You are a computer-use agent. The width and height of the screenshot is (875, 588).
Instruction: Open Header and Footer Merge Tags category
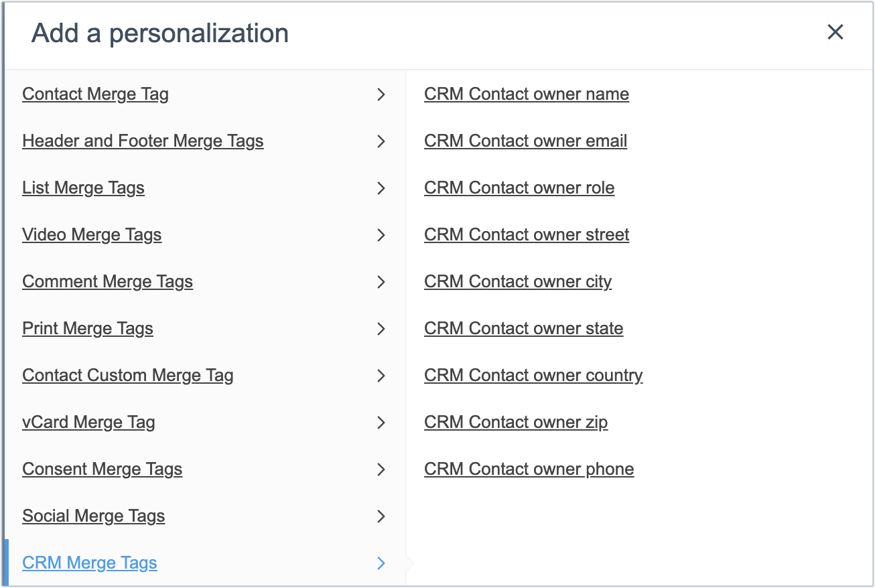(143, 141)
